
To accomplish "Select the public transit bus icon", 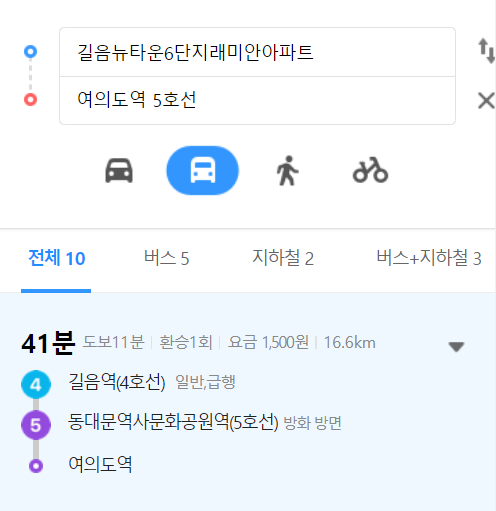I will point(203,170).
